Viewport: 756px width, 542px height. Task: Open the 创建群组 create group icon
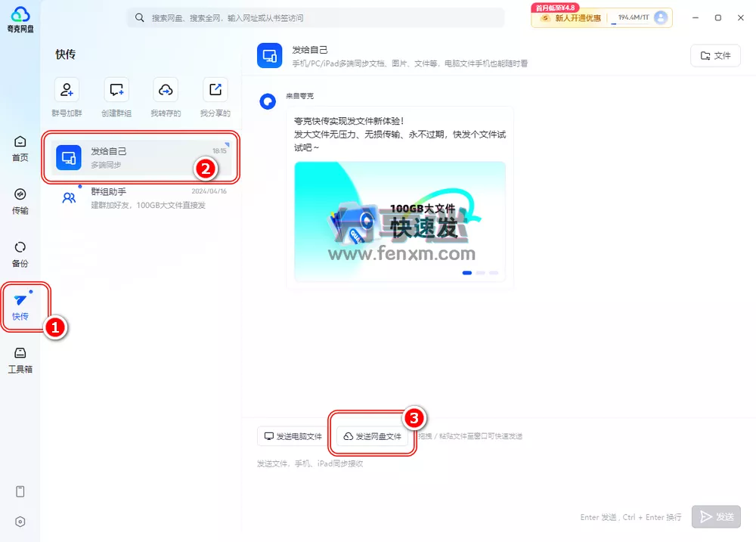[116, 90]
